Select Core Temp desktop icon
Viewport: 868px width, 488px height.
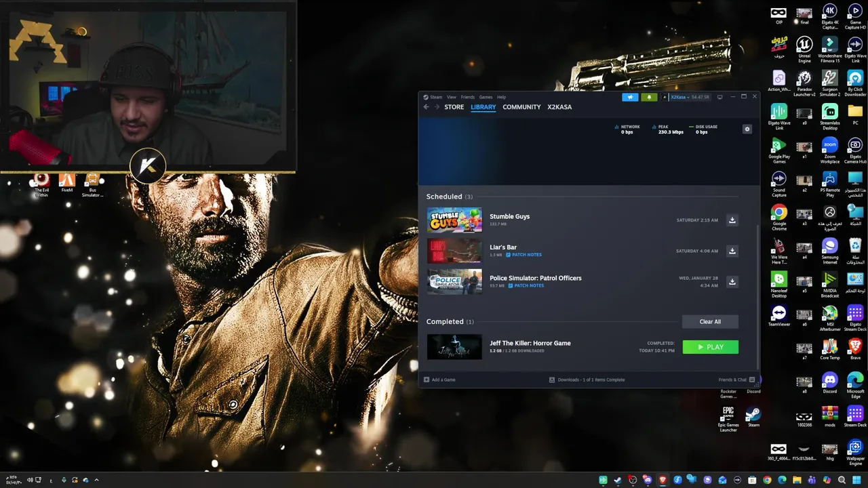pyautogui.click(x=829, y=350)
